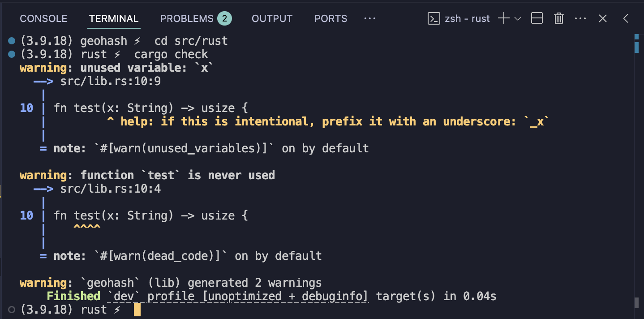Open the OUTPUT tab
The height and width of the screenshot is (319, 644).
[x=272, y=19]
